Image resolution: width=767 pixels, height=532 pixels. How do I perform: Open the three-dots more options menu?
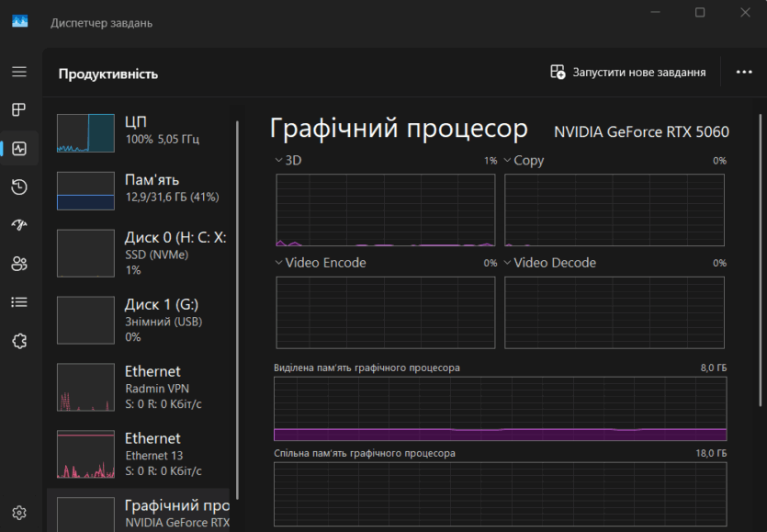point(744,73)
